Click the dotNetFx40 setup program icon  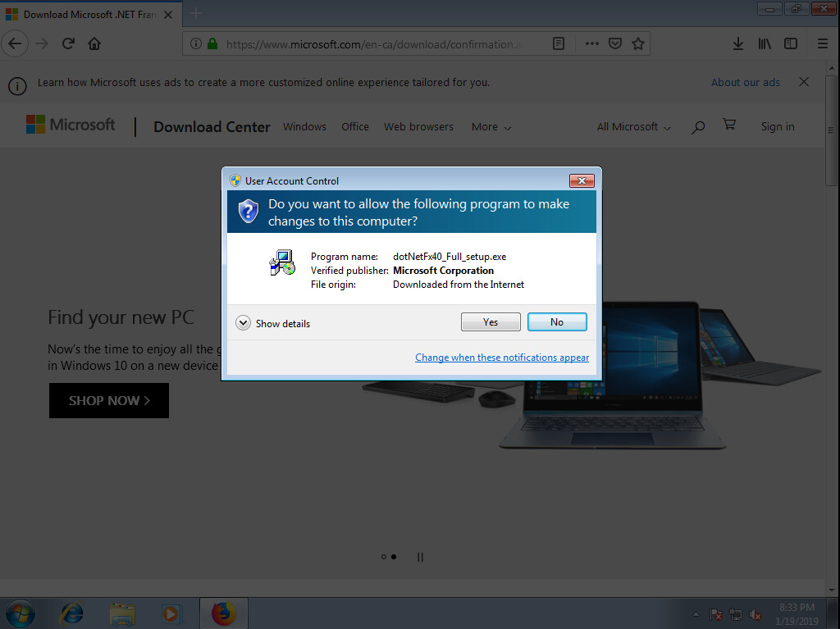282,262
